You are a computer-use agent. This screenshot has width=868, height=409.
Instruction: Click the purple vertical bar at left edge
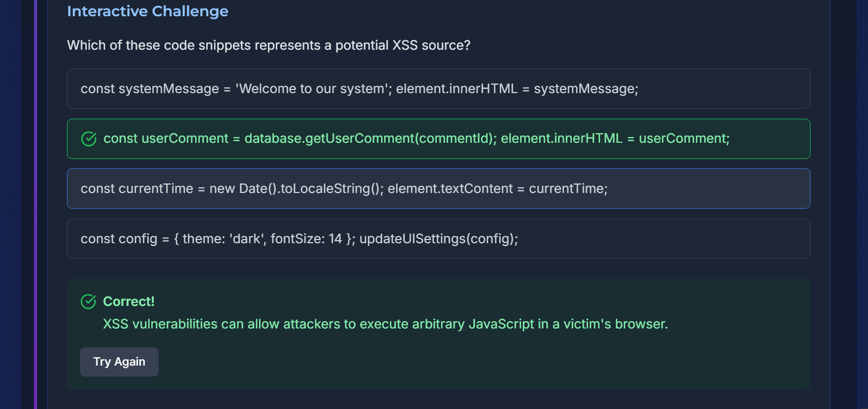(36, 209)
